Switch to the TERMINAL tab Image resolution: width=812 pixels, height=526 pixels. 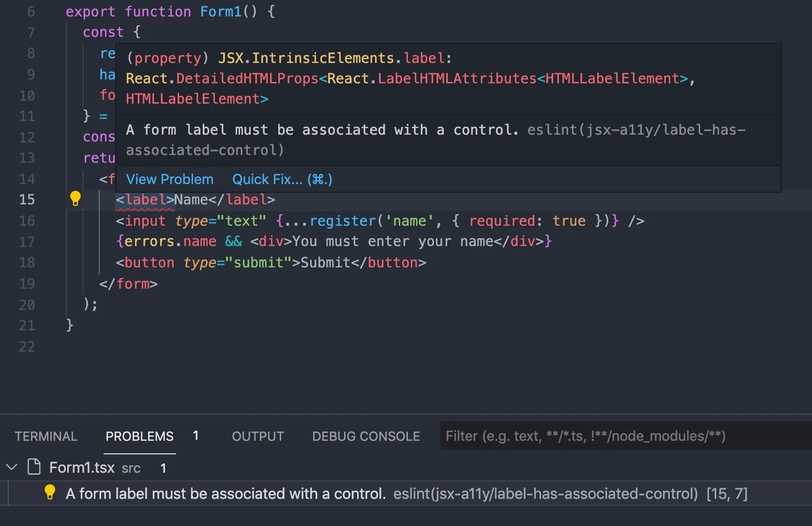coord(45,435)
